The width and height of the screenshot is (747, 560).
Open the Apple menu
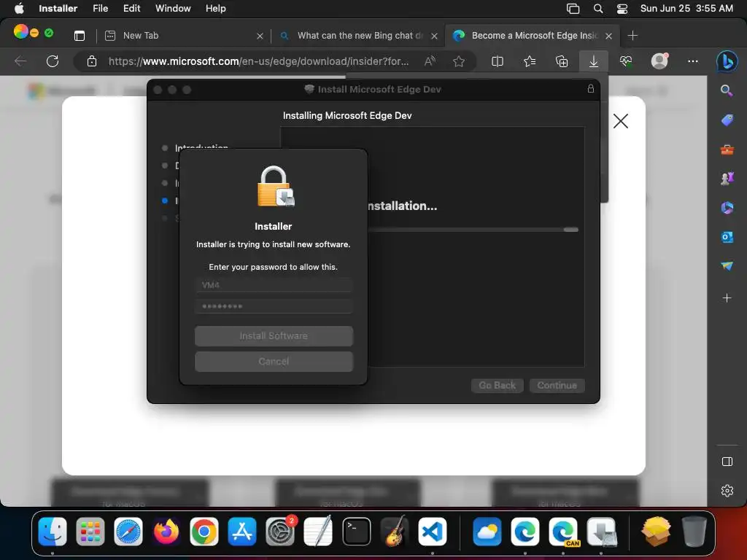tap(19, 8)
